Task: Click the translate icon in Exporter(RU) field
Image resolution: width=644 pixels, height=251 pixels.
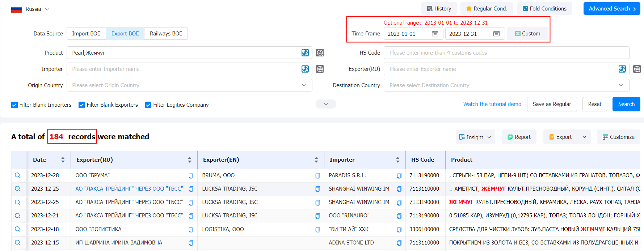Action: [622, 69]
